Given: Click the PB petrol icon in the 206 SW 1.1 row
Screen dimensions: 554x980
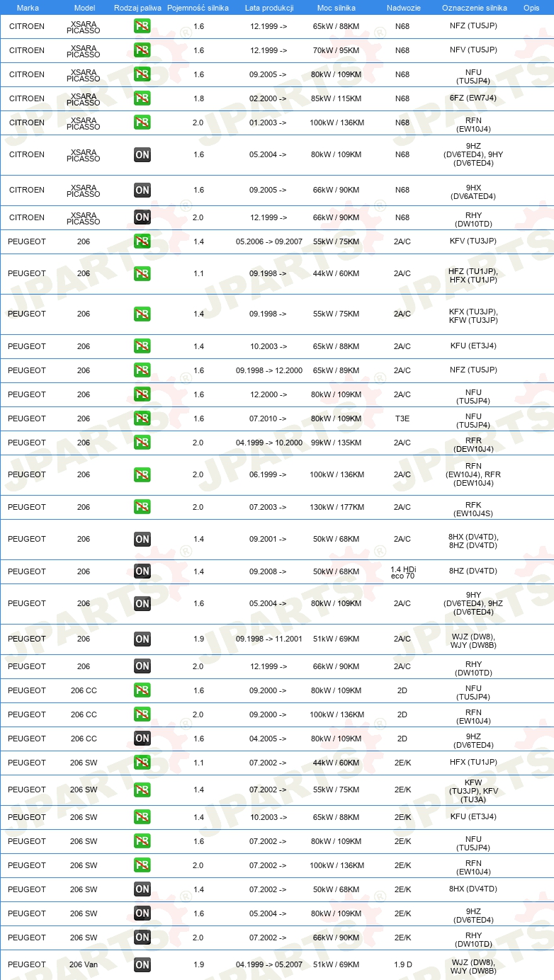Looking at the screenshot, I should click(142, 763).
